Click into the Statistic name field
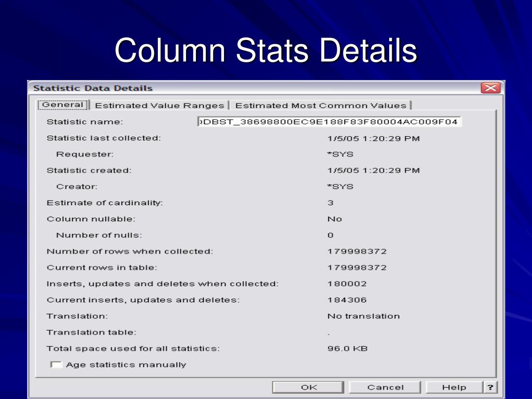The height and width of the screenshot is (399, 532). [329, 122]
